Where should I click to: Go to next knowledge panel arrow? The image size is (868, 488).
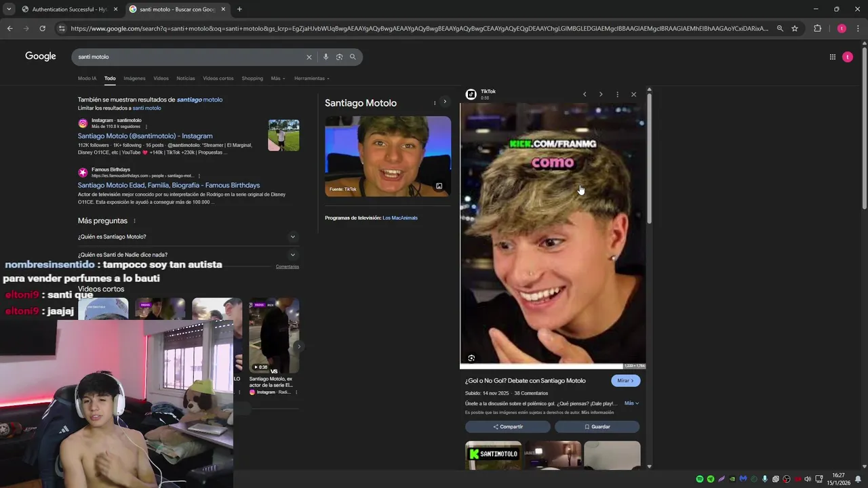(445, 102)
